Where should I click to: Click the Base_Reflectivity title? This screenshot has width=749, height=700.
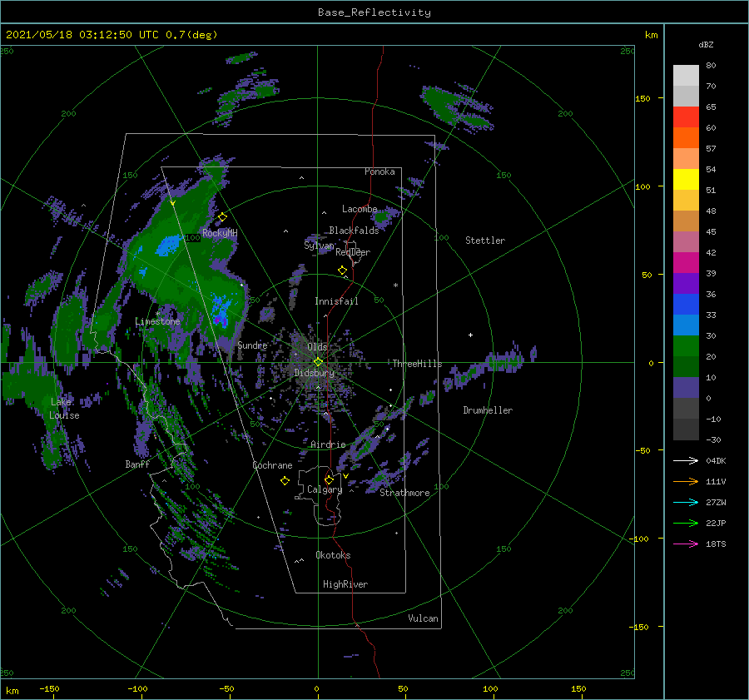374,12
